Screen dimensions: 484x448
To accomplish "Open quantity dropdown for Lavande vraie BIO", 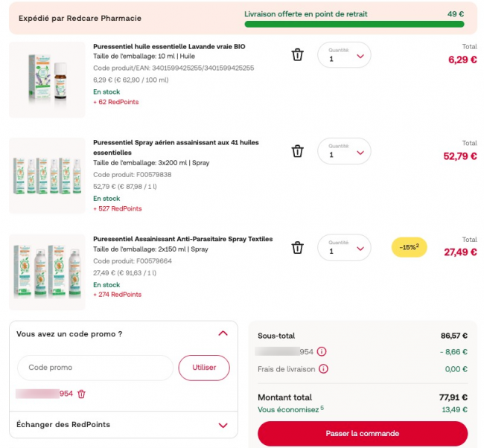I will [x=344, y=56].
